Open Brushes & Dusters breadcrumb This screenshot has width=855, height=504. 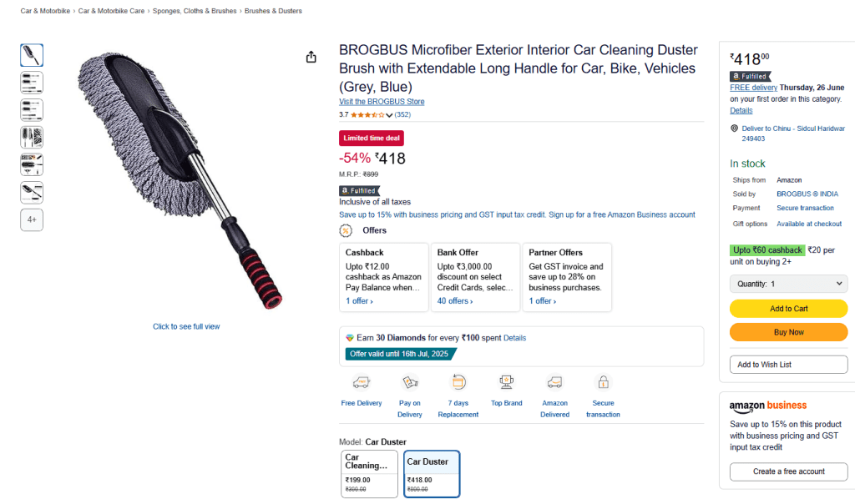point(273,11)
